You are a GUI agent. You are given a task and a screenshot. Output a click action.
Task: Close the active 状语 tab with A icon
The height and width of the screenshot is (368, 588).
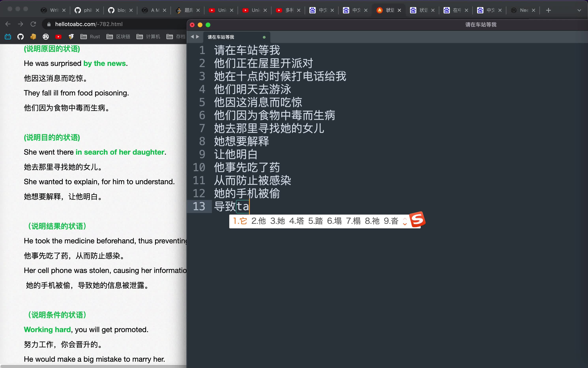pyautogui.click(x=399, y=10)
